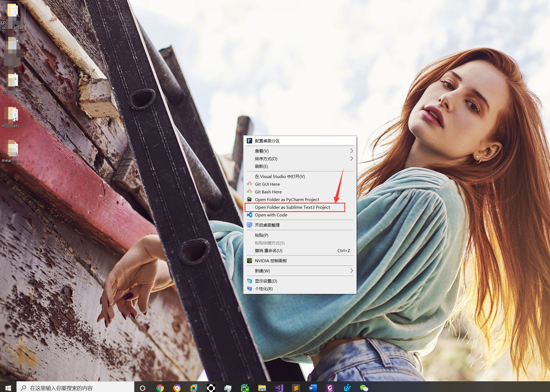The height and width of the screenshot is (392, 550).
Task: Open WeChat from the taskbar
Action: [364, 388]
